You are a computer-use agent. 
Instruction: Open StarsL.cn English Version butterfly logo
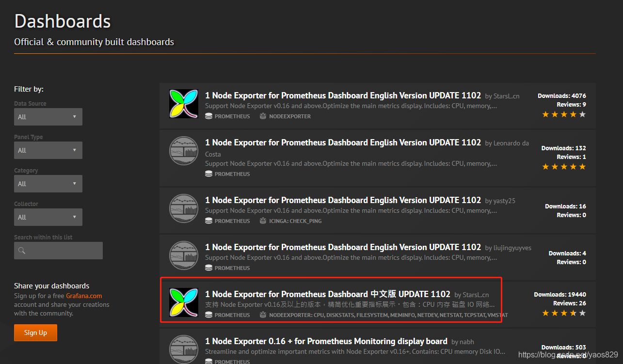coord(184,104)
